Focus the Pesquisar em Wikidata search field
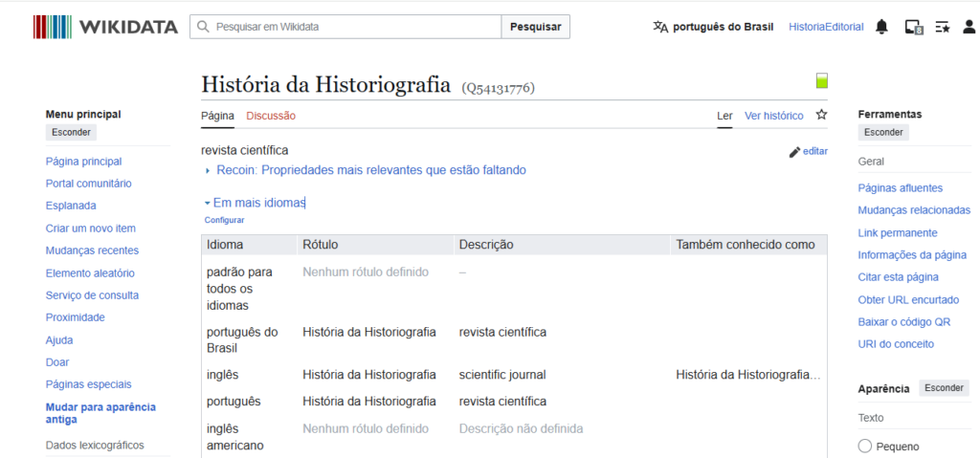 (345, 27)
